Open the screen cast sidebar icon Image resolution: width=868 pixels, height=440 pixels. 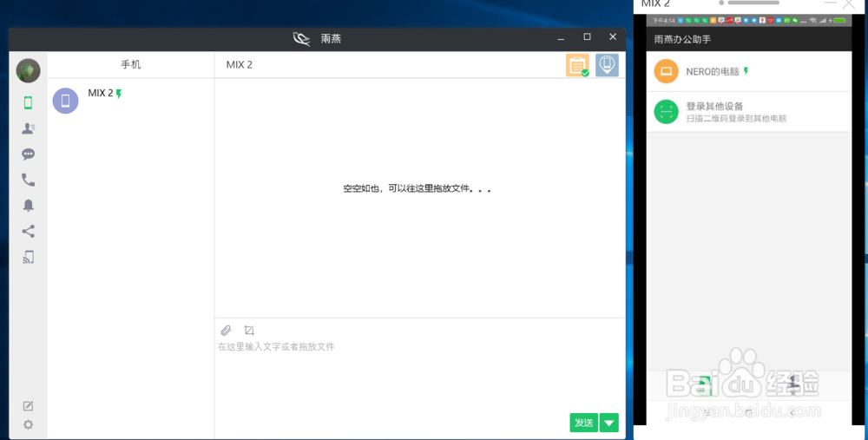point(29,257)
